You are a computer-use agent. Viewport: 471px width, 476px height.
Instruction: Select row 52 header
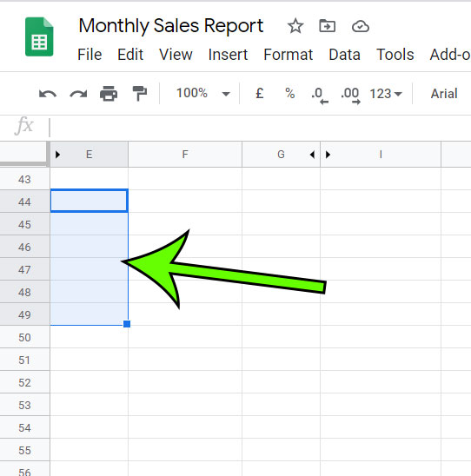[24, 382]
